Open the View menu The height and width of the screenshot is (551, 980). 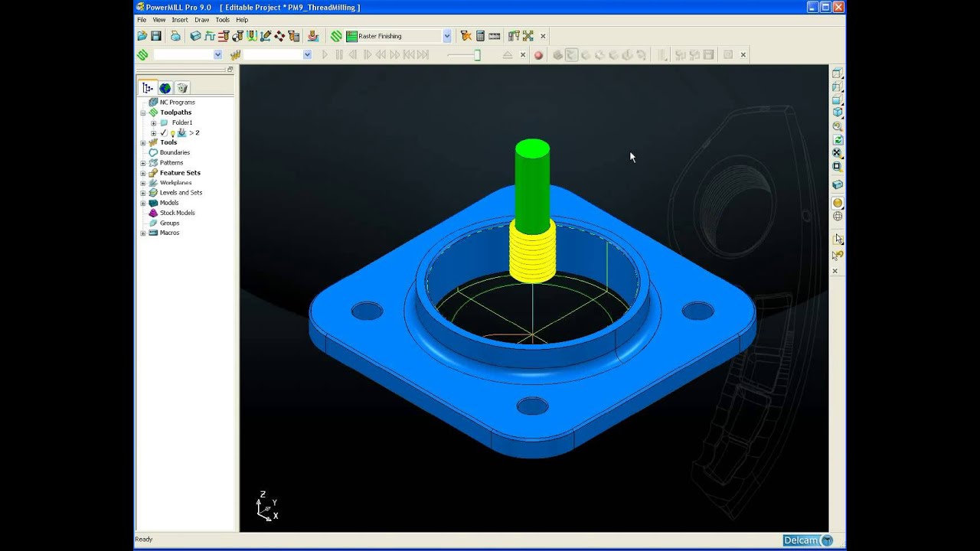[x=158, y=20]
